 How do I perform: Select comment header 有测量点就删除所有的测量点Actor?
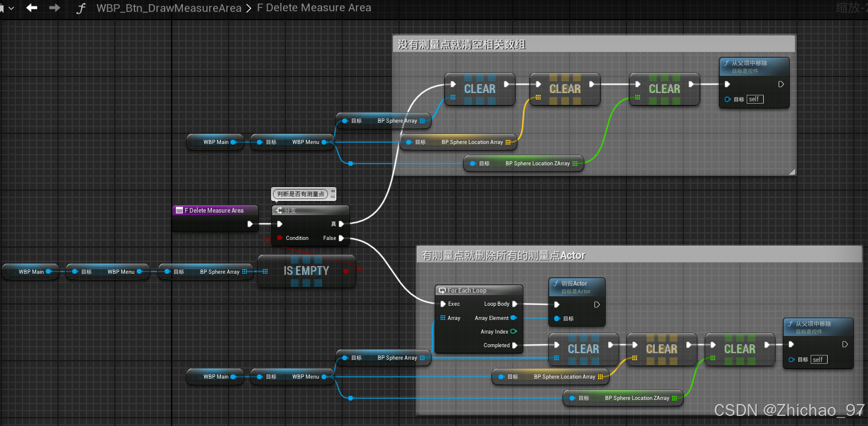click(x=639, y=255)
